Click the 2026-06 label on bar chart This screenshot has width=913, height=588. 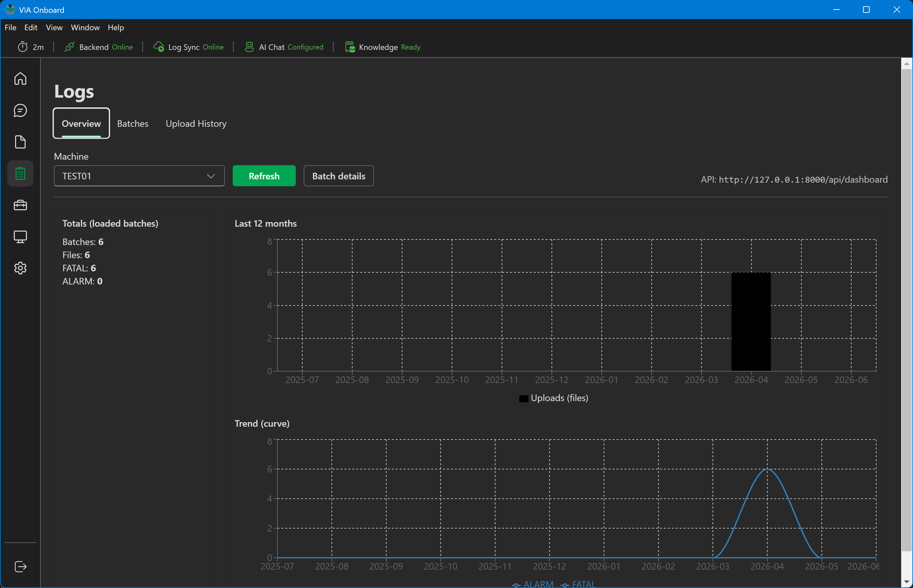click(x=851, y=380)
